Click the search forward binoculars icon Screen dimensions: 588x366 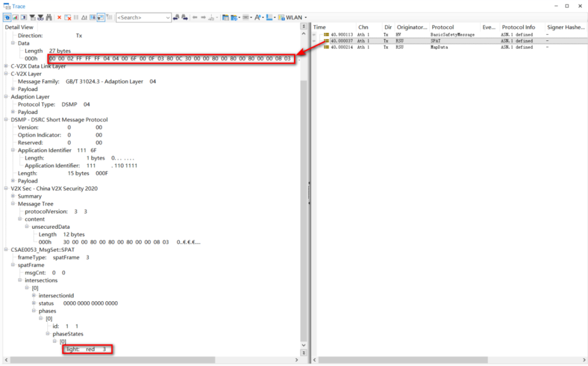point(185,17)
